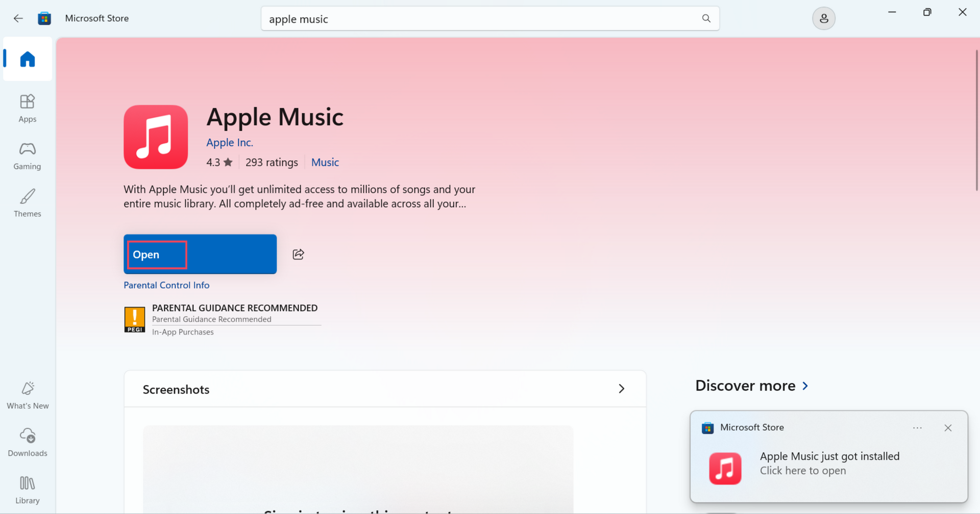Click 'Apple Music just got installed' notification
980x514 pixels.
[829, 456]
